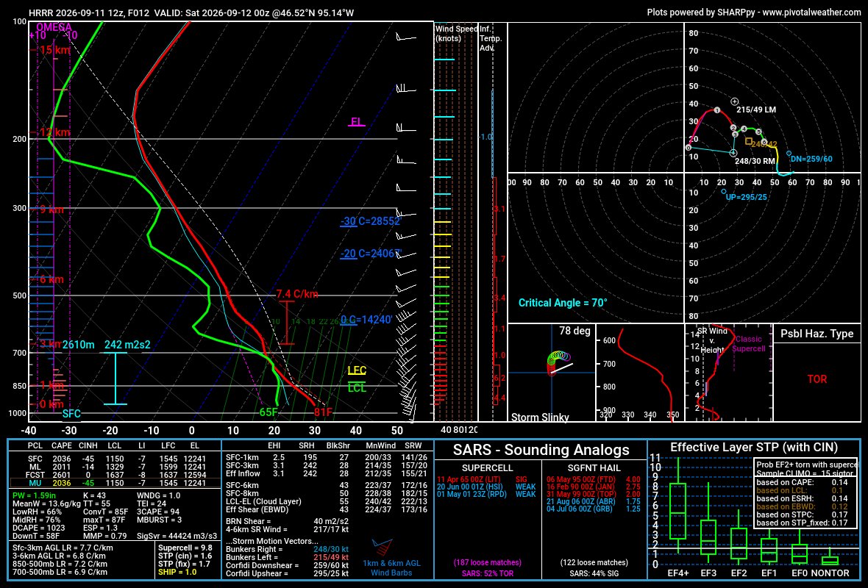The width and height of the screenshot is (868, 588).
Task: Click the storm slinky colored circles
Action: pyautogui.click(x=558, y=362)
